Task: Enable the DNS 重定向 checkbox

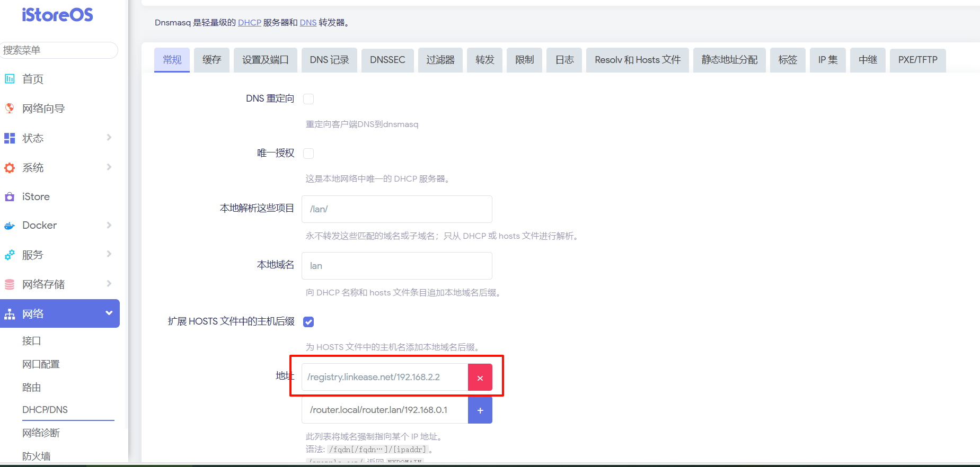Action: point(308,99)
